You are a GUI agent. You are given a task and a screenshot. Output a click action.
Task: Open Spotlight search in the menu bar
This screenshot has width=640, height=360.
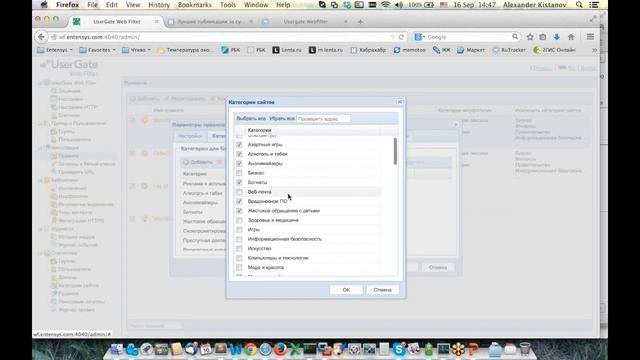[579, 5]
